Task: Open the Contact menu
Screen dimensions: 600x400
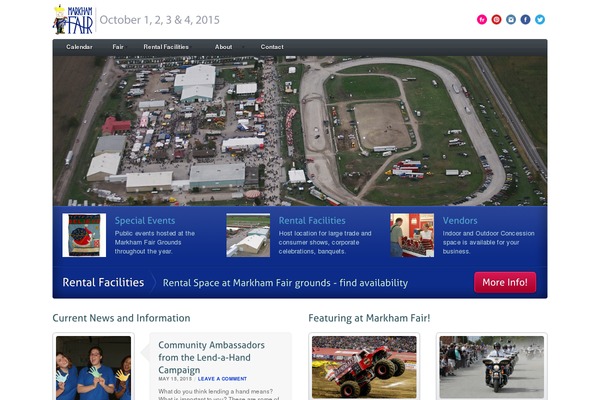Action: 272,47
